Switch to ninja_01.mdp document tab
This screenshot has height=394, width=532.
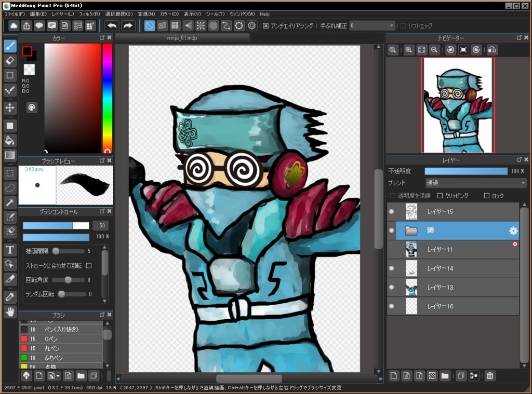point(182,38)
